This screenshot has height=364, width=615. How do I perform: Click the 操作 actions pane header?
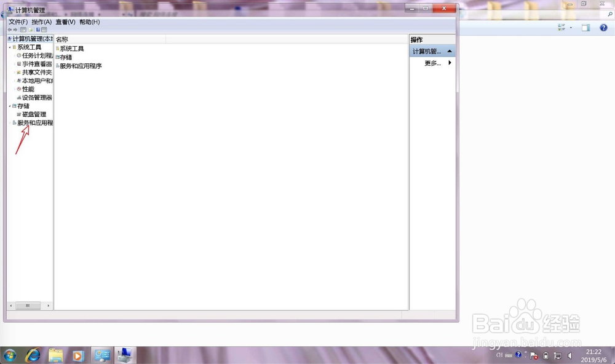pos(432,39)
